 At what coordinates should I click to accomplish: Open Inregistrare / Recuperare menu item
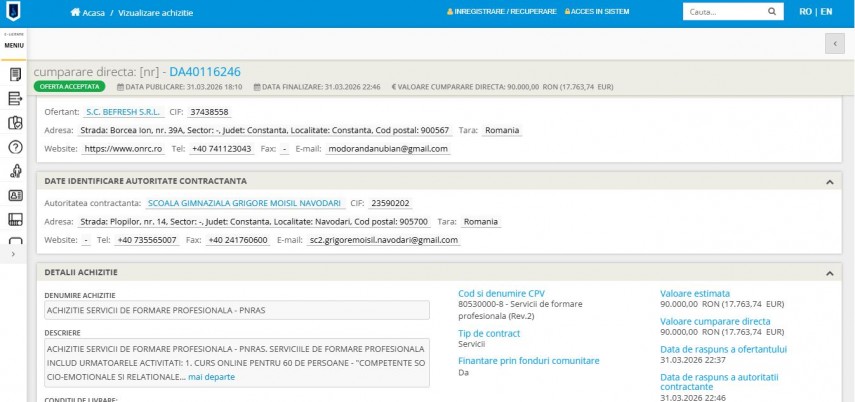(x=506, y=12)
